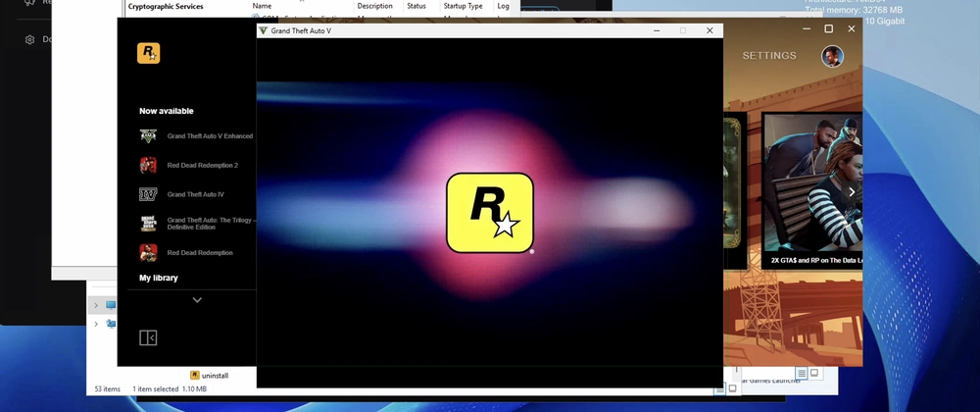Expand the Network tree node

[96, 324]
